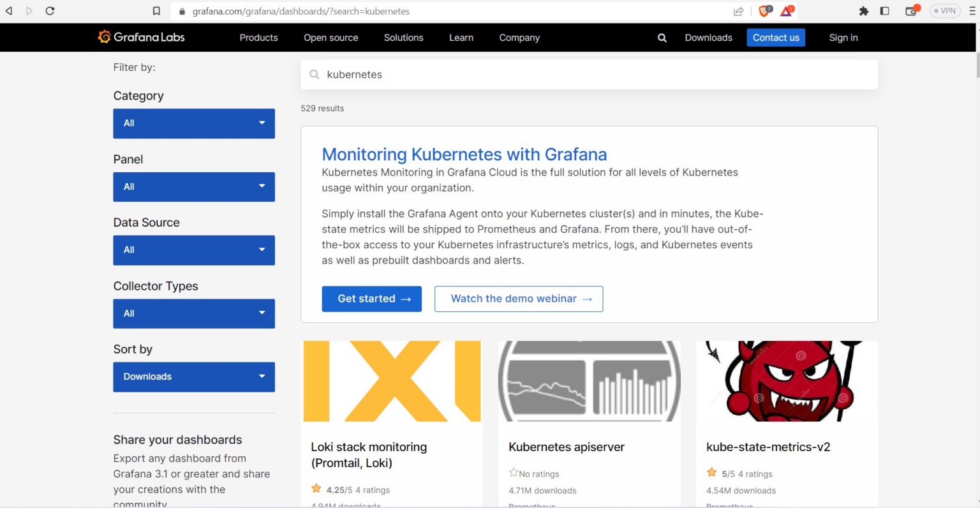Viewport: 980px width, 508px height.
Task: Open the Brave Rewards triangle icon
Action: point(786,11)
